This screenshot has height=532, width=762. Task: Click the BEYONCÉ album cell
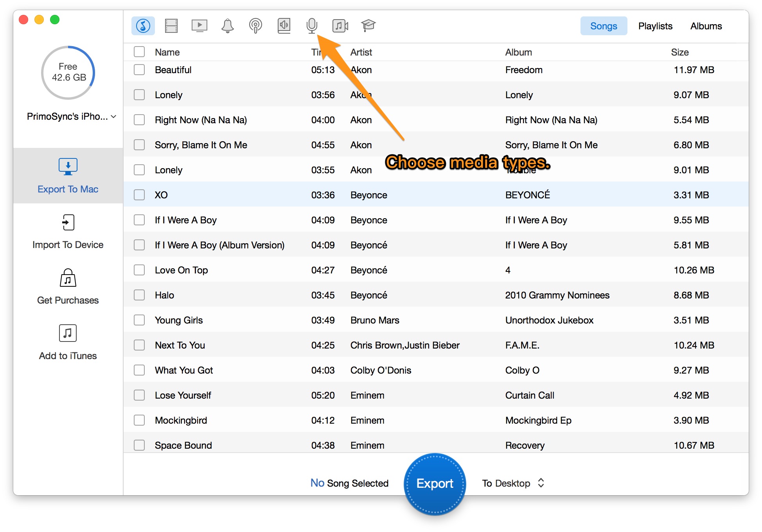click(x=527, y=195)
